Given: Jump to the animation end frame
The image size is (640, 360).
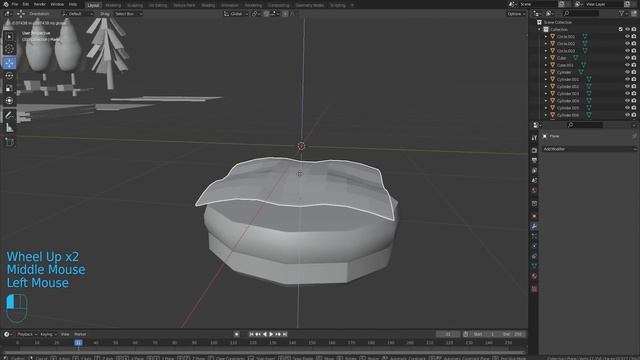Looking at the screenshot, I should (x=285, y=334).
